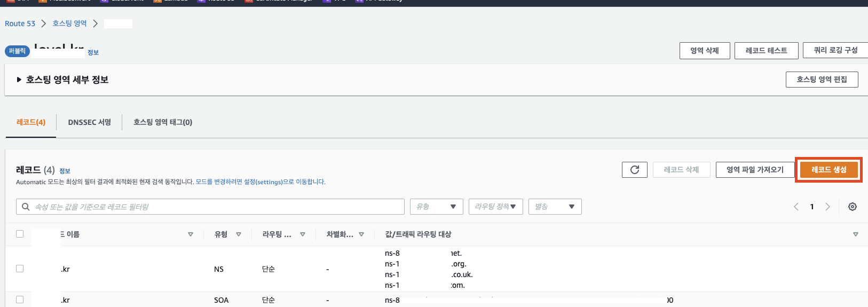Sort by 라우팅 column arrow
Viewport: 868px width, 307px height.
[x=303, y=234]
